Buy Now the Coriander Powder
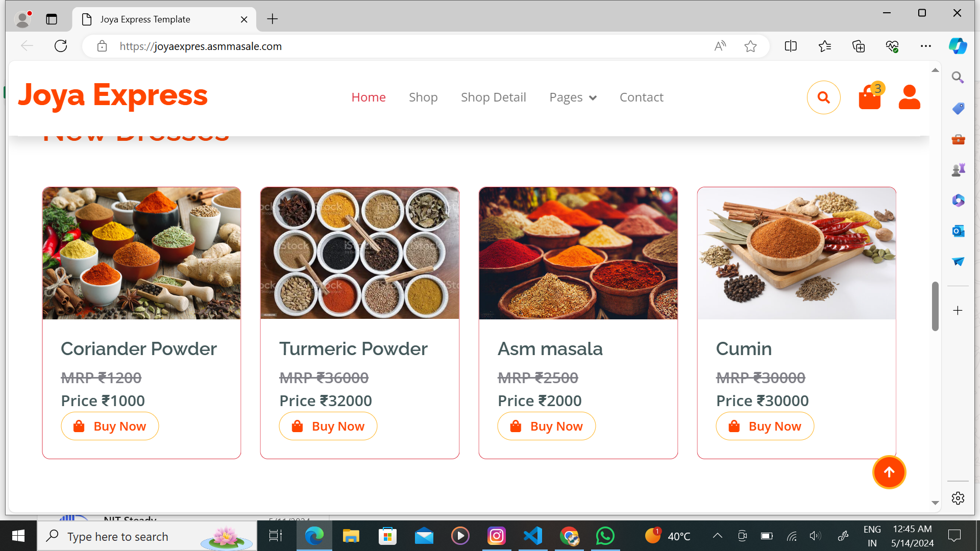The height and width of the screenshot is (551, 980). tap(110, 426)
